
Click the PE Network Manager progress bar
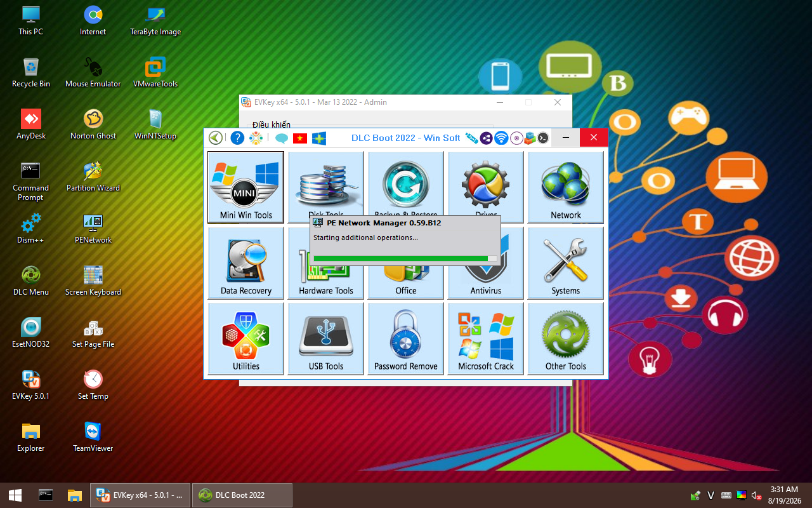coord(405,258)
